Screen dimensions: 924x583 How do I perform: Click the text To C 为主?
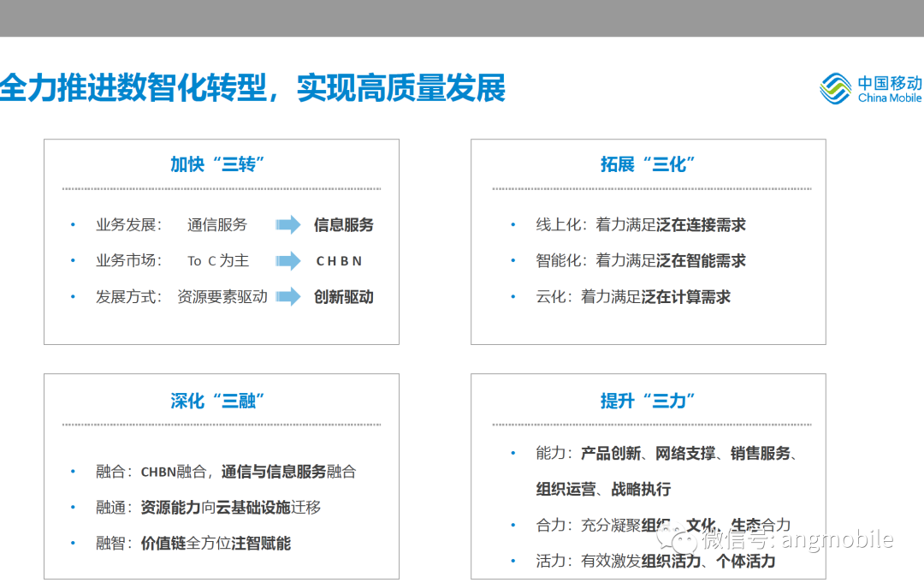(218, 260)
